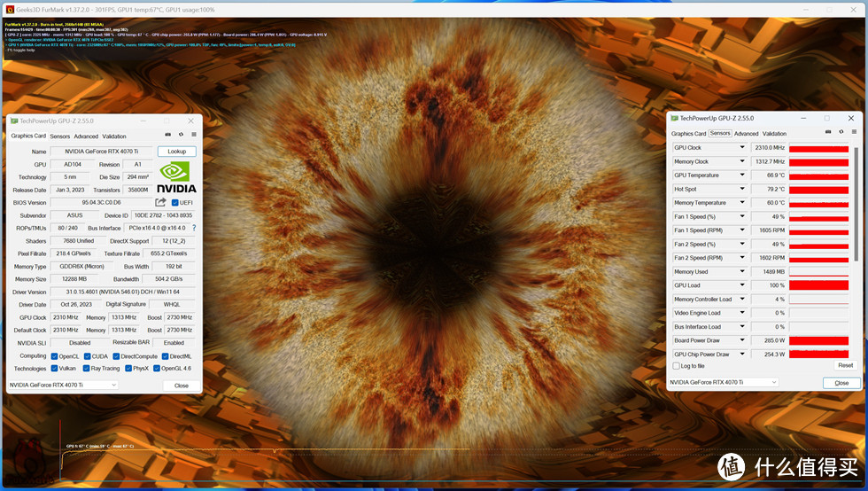868x491 pixels.
Task: Open the hamburger menu in left GPU-Z window
Action: (194, 135)
